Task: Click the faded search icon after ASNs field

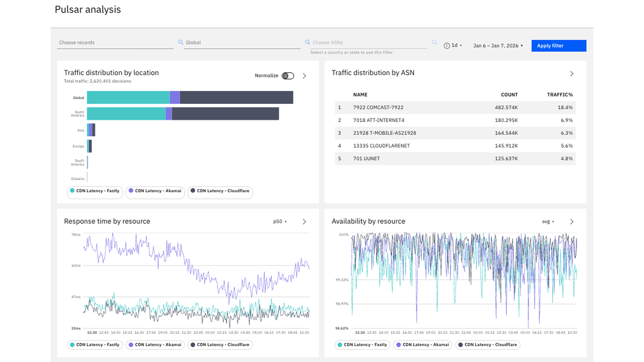Action: click(x=434, y=42)
